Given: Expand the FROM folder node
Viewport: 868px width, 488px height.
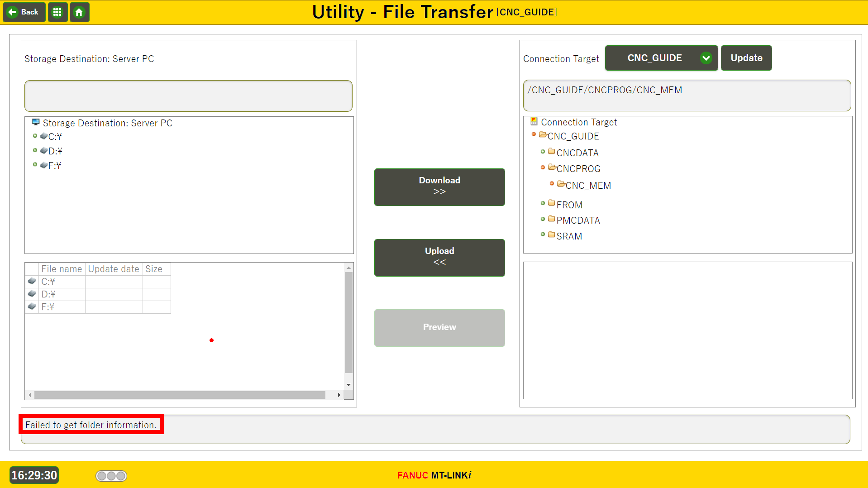Looking at the screenshot, I should pyautogui.click(x=543, y=203).
